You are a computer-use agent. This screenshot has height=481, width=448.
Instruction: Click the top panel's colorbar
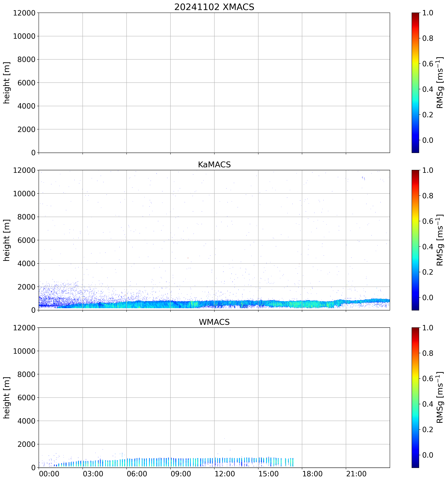[415, 82]
